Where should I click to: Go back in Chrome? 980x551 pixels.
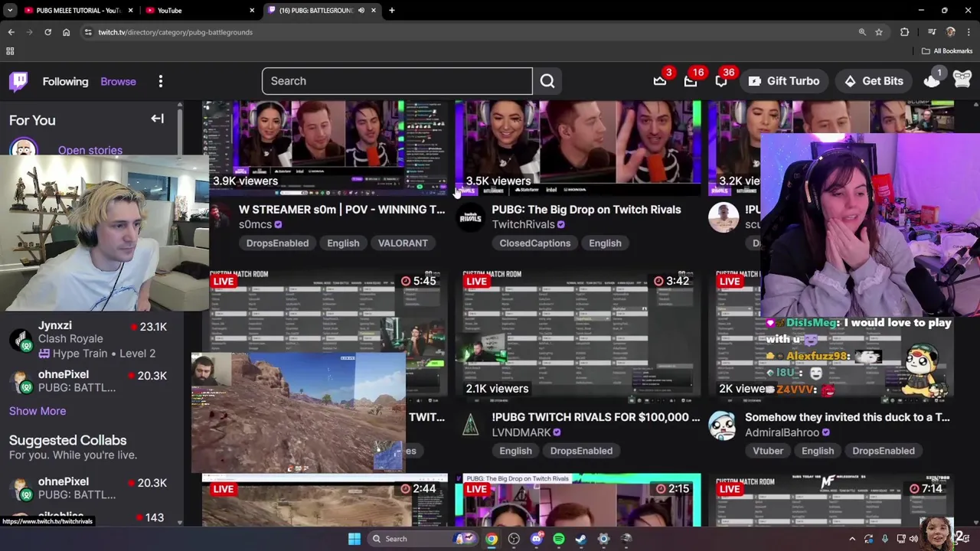coord(11,32)
